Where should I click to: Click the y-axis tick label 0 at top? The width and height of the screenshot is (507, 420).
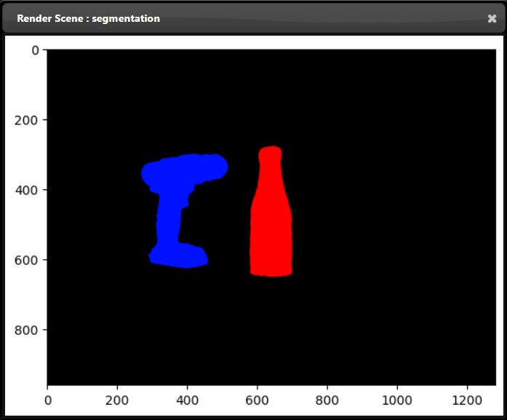(36, 50)
